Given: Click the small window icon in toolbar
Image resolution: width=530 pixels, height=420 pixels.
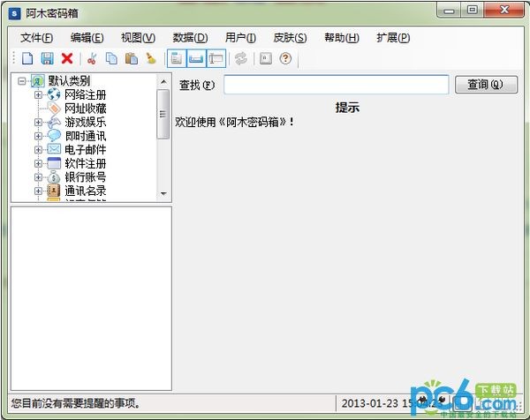Looking at the screenshot, I should 266,58.
